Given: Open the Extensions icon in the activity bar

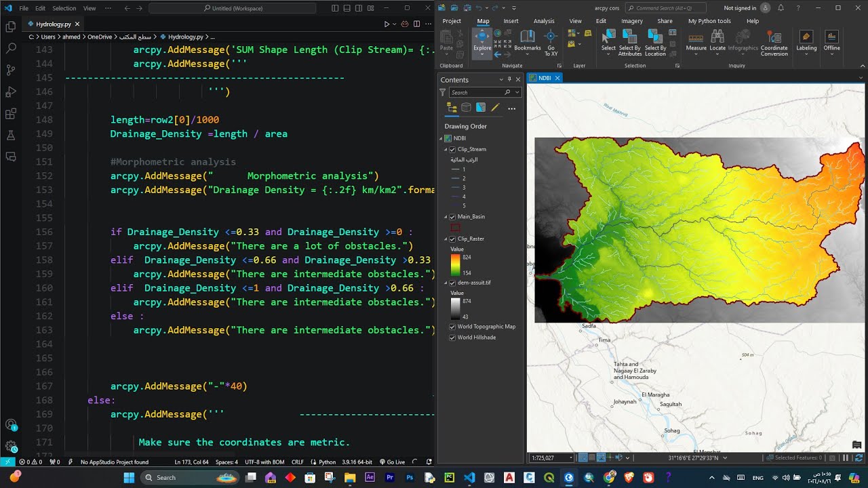Looking at the screenshot, I should pos(11,113).
